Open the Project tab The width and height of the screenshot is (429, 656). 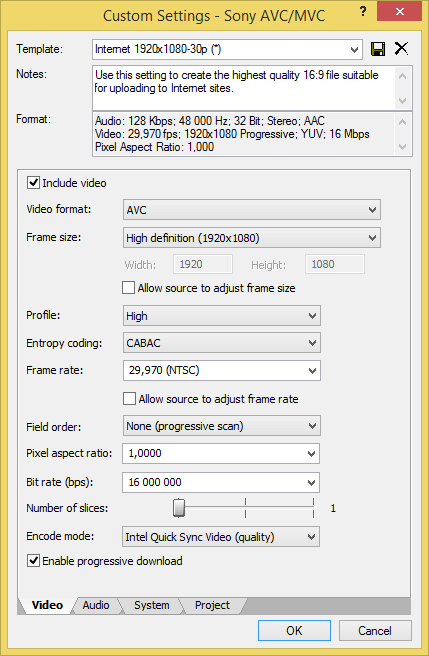pyautogui.click(x=212, y=605)
